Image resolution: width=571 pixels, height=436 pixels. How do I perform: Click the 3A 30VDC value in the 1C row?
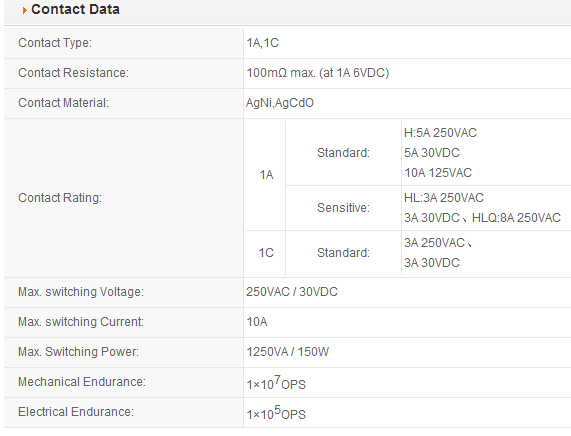432,263
